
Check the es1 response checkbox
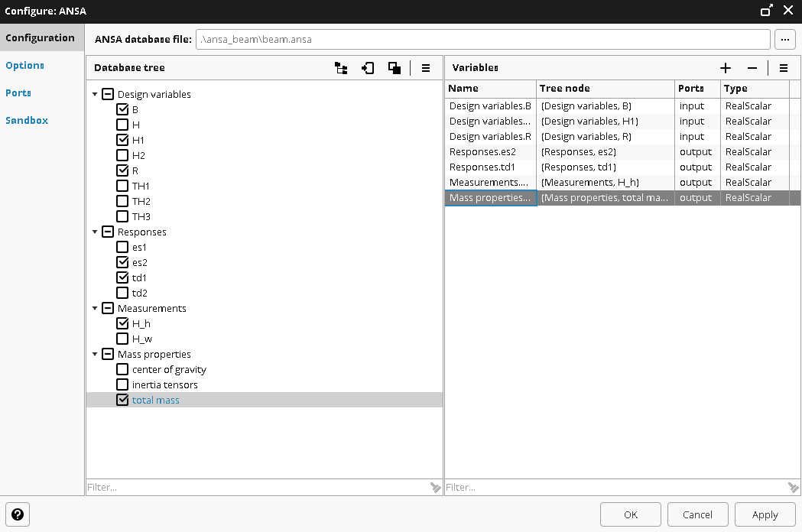122,248
